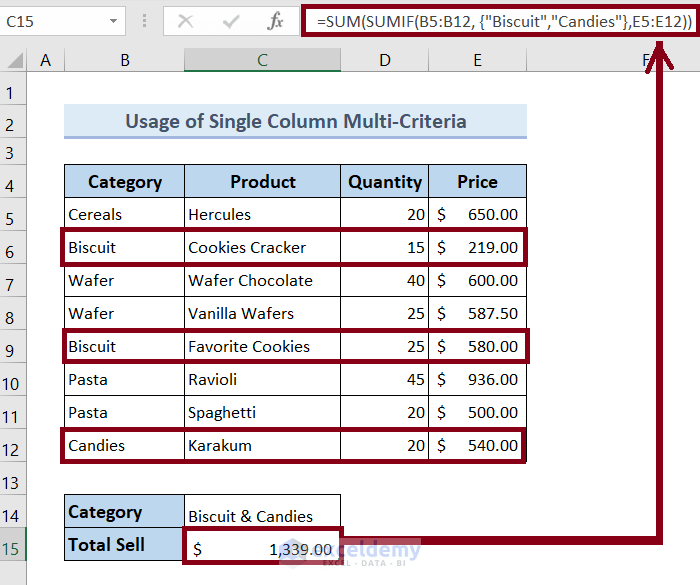Click the 'Ravioli' cell
This screenshot has width=700, height=585.
click(x=262, y=380)
